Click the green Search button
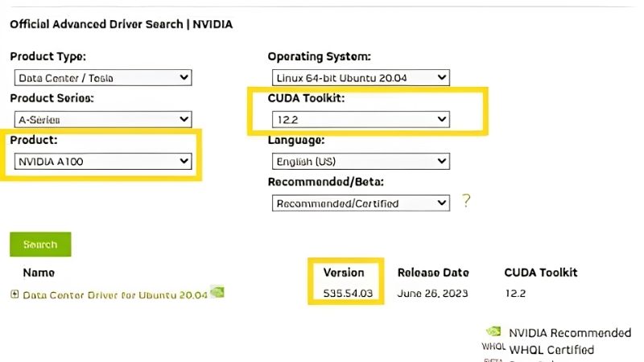This screenshot has width=644, height=362. coord(40,245)
